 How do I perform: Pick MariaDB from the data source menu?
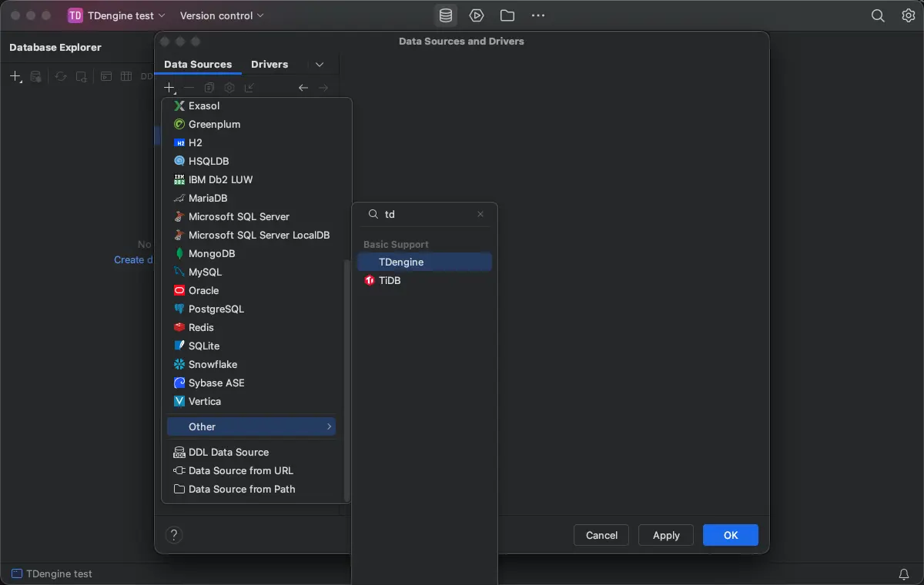click(x=251, y=198)
